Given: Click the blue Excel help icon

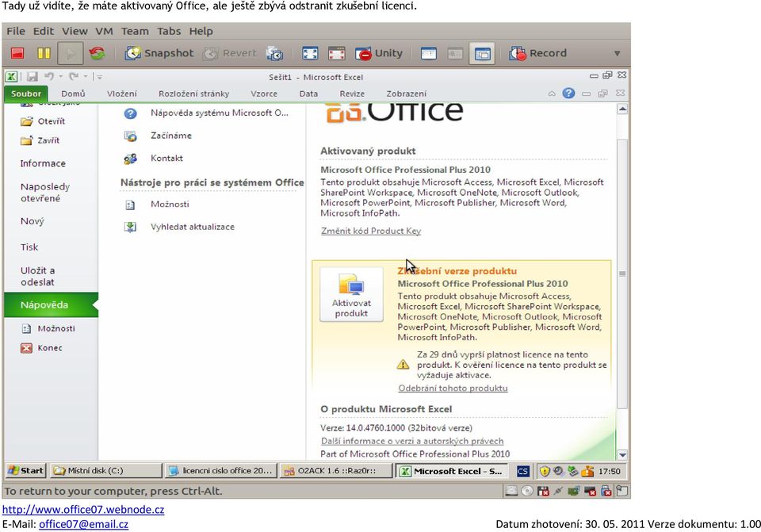Looking at the screenshot, I should click(x=568, y=94).
